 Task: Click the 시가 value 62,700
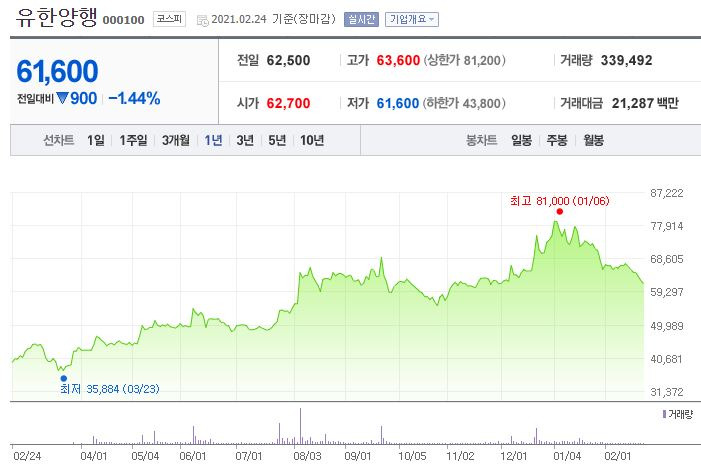pyautogui.click(x=288, y=103)
